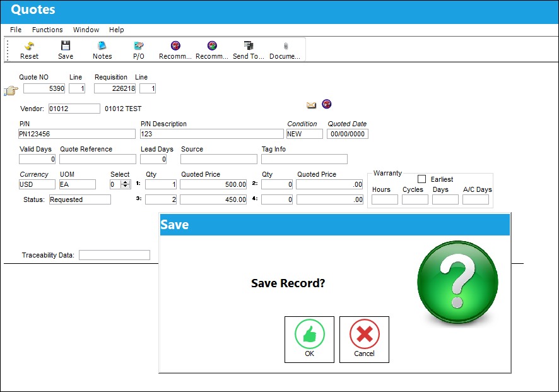Image resolution: width=559 pixels, height=392 pixels.
Task: Focus the warranty Hours field
Action: tap(385, 199)
